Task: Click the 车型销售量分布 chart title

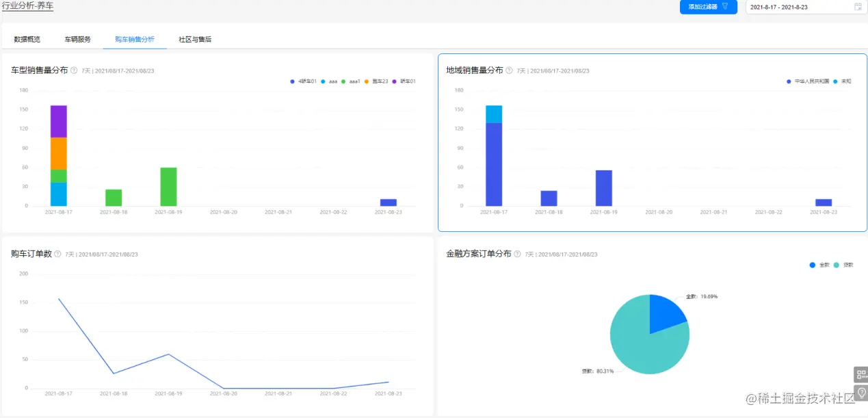Action: coord(40,70)
